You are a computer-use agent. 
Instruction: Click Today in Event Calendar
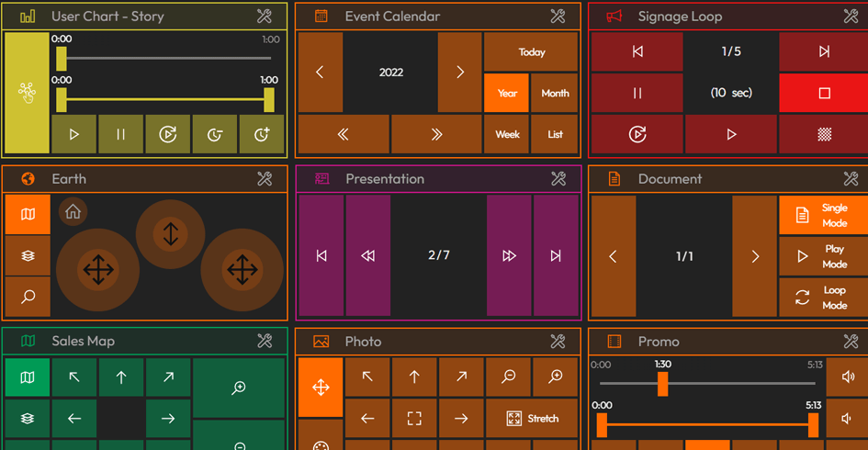point(532,52)
